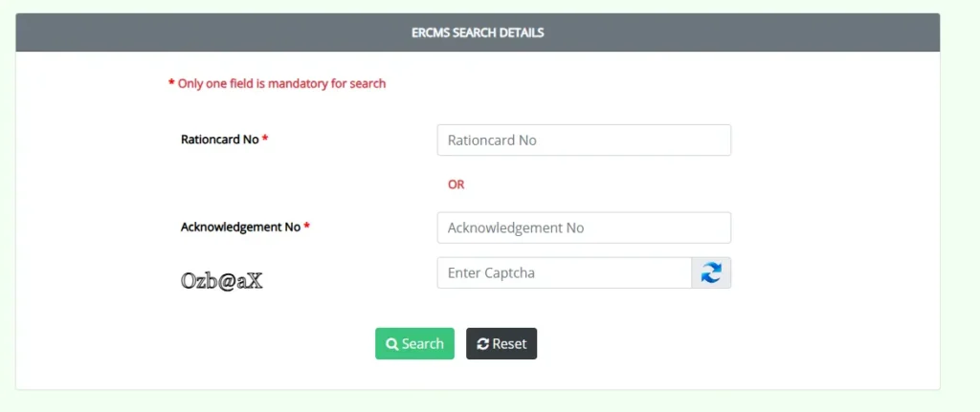Click the red asterisk beside Acknowledgement No
Screen dimensions: 980x412
click(307, 228)
